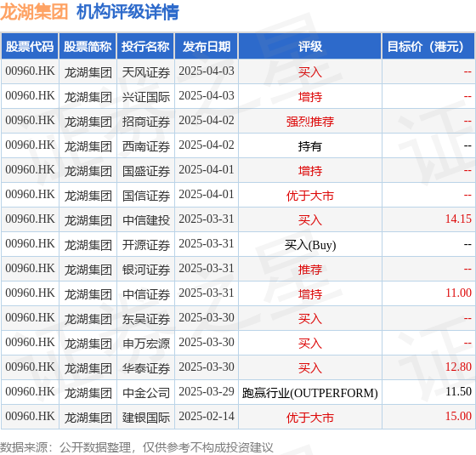Click the 股票代码 column header
Viewport: 476px width, 455px height.
click(x=30, y=46)
